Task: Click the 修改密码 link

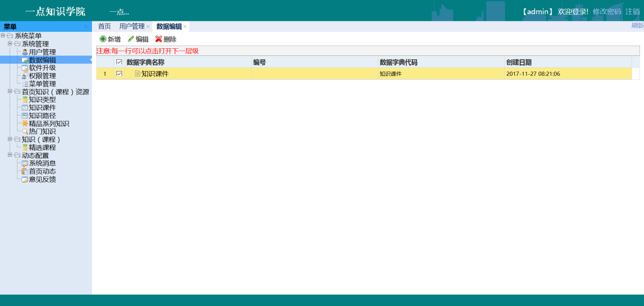Action: point(606,12)
